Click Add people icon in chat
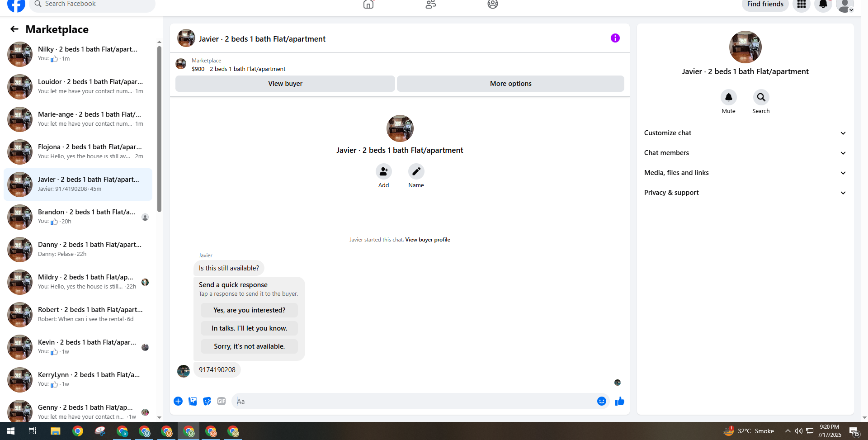The width and height of the screenshot is (868, 440). click(x=383, y=171)
